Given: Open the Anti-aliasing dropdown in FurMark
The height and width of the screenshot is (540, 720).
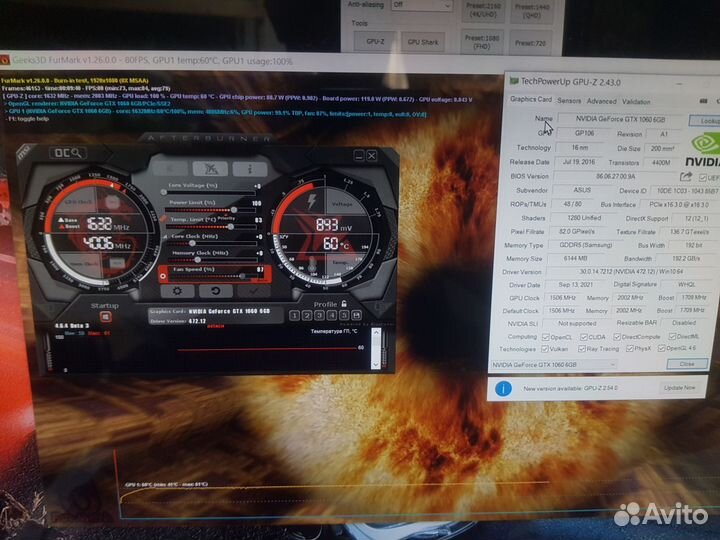Looking at the screenshot, I should click(x=422, y=5).
